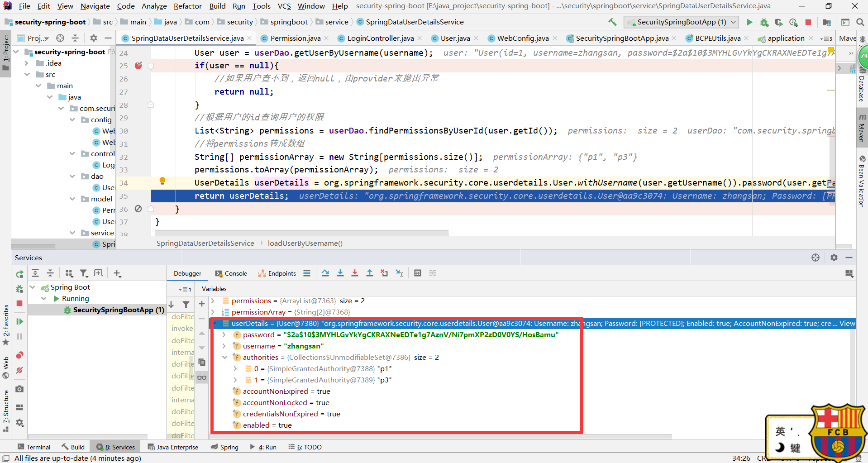
Task: Expand the permissions variable node
Action: 213,301
